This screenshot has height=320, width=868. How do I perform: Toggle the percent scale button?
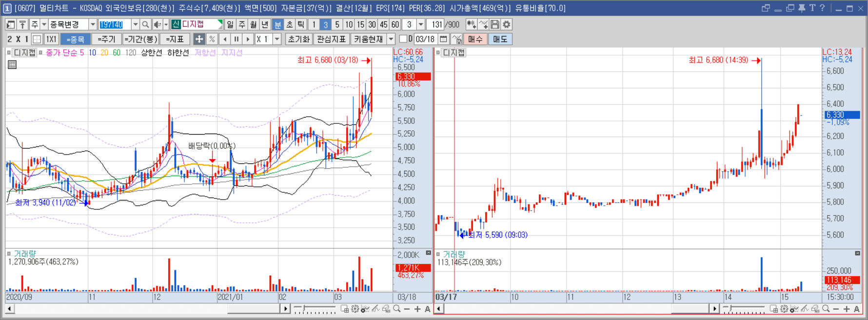[212, 39]
